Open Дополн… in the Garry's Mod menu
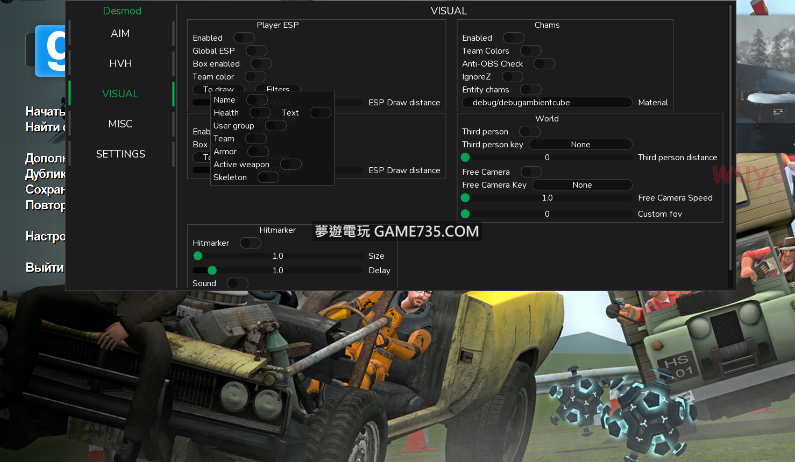 pos(45,158)
